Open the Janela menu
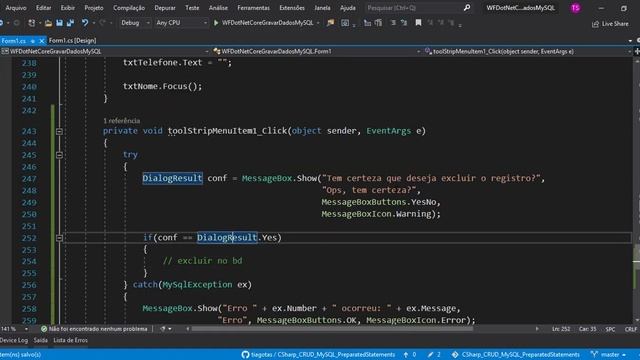640x360 pixels. 322,8
